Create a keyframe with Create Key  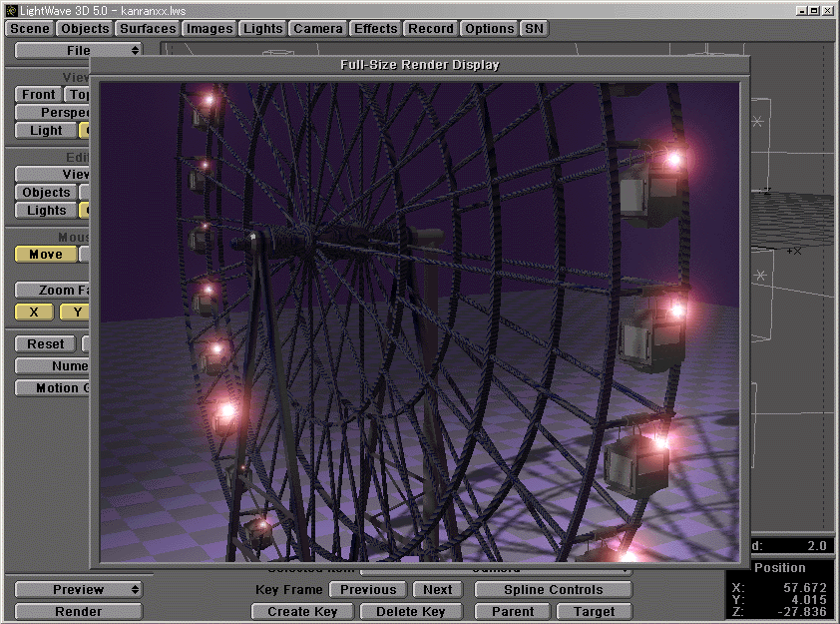point(301,611)
